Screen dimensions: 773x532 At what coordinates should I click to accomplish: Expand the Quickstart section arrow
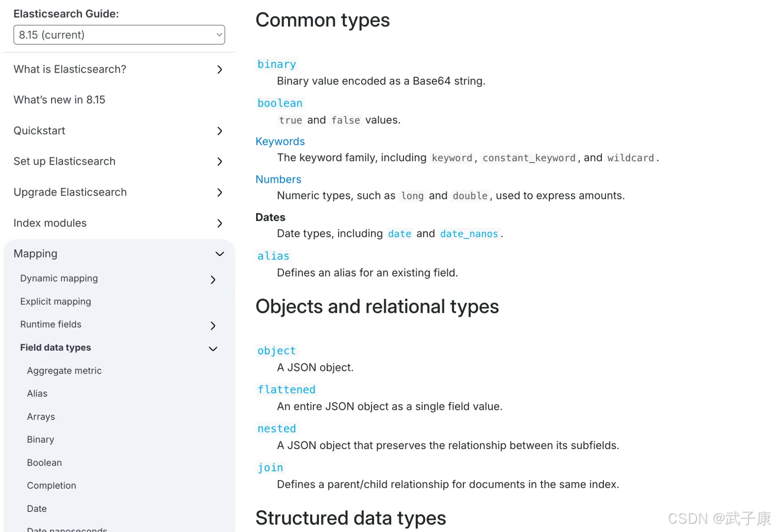click(220, 131)
